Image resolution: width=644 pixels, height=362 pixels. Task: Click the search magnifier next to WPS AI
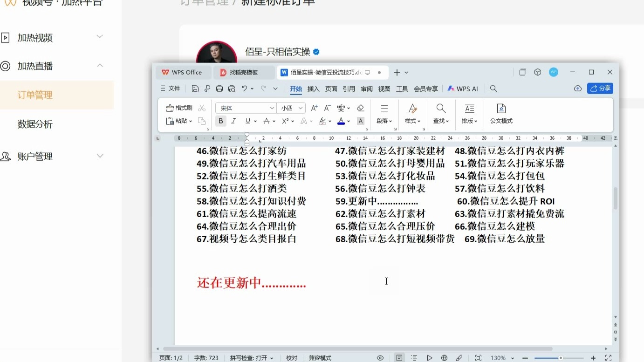tap(494, 89)
